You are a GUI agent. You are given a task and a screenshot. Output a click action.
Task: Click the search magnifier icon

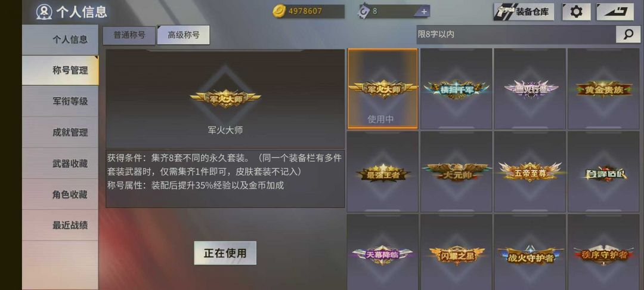point(628,35)
